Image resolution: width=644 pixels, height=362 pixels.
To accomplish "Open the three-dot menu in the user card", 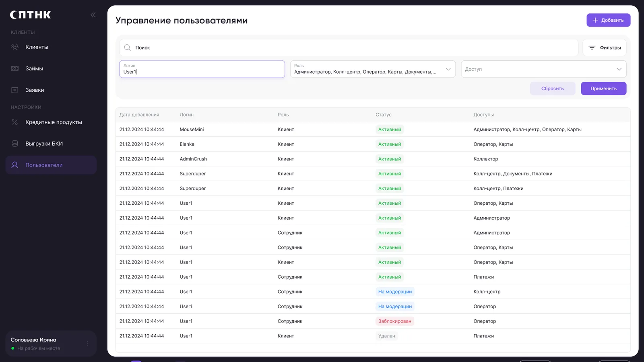I will coord(87,343).
